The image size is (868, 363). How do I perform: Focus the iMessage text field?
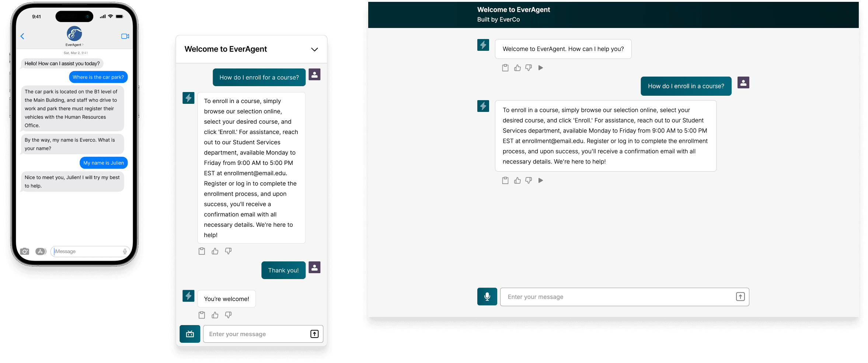pos(90,251)
